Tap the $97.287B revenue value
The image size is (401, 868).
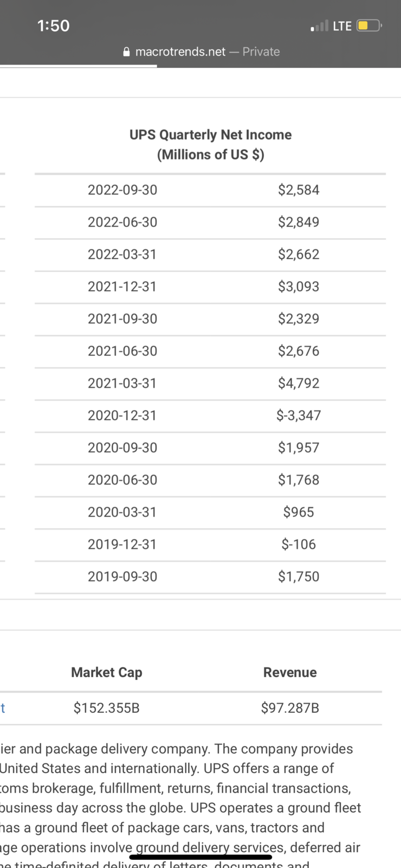point(290,707)
